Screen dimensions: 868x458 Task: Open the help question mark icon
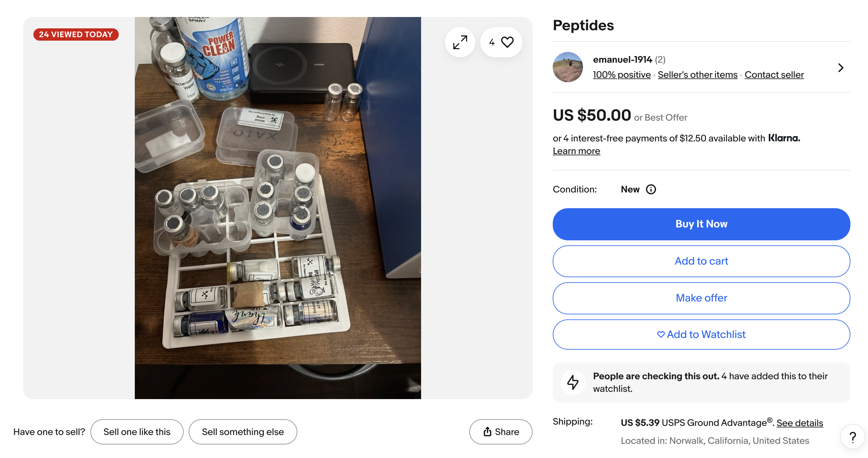pyautogui.click(x=853, y=437)
